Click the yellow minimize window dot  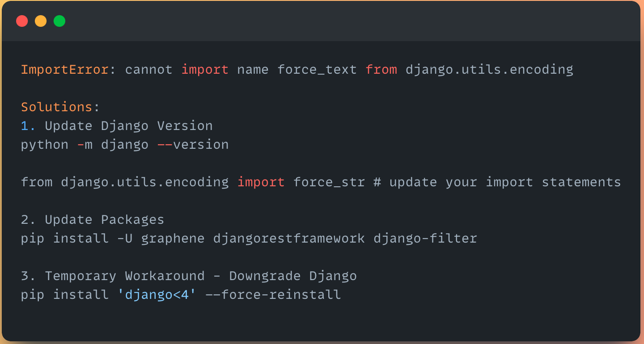pyautogui.click(x=41, y=21)
